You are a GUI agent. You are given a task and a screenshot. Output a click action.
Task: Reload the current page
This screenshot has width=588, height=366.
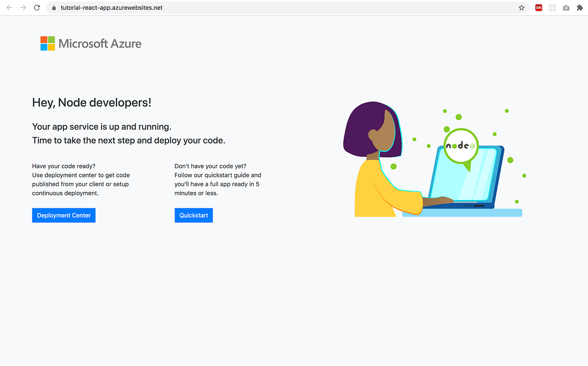pyautogui.click(x=37, y=8)
